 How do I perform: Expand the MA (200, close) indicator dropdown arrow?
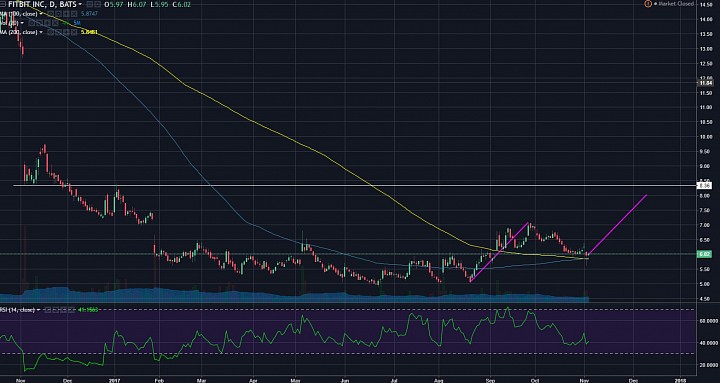click(x=41, y=32)
